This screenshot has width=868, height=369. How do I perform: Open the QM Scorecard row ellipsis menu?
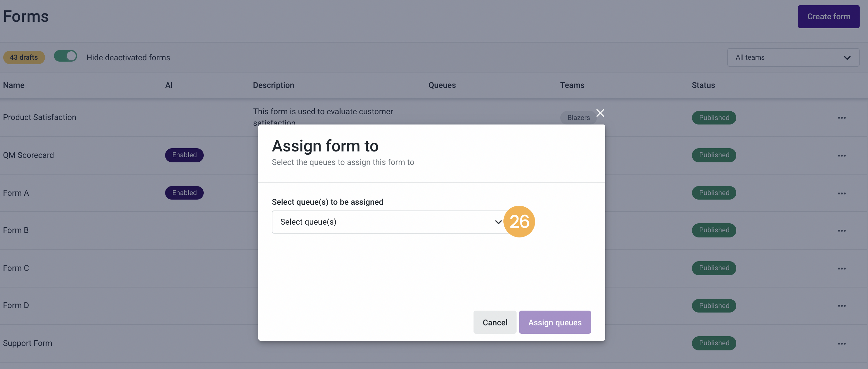841,155
